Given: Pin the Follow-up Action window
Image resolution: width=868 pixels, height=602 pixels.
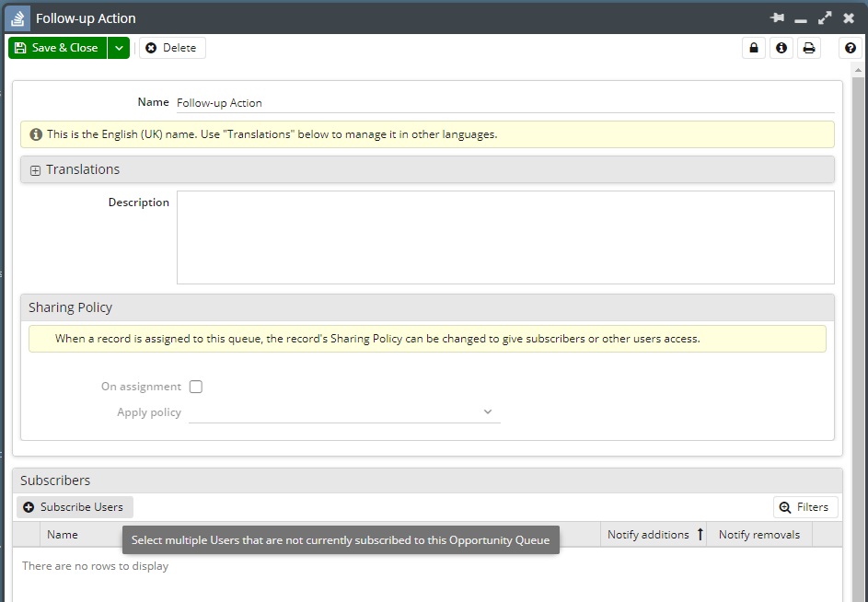Looking at the screenshot, I should tap(778, 17).
